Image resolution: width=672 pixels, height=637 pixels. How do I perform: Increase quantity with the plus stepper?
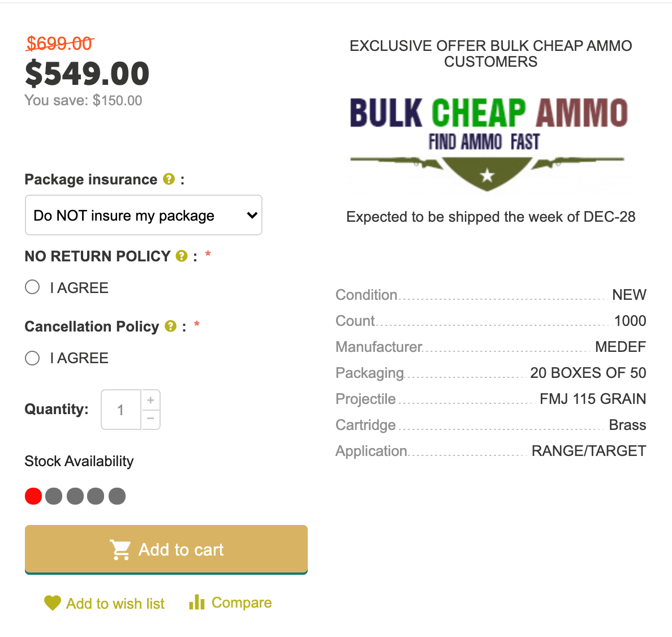pos(150,400)
